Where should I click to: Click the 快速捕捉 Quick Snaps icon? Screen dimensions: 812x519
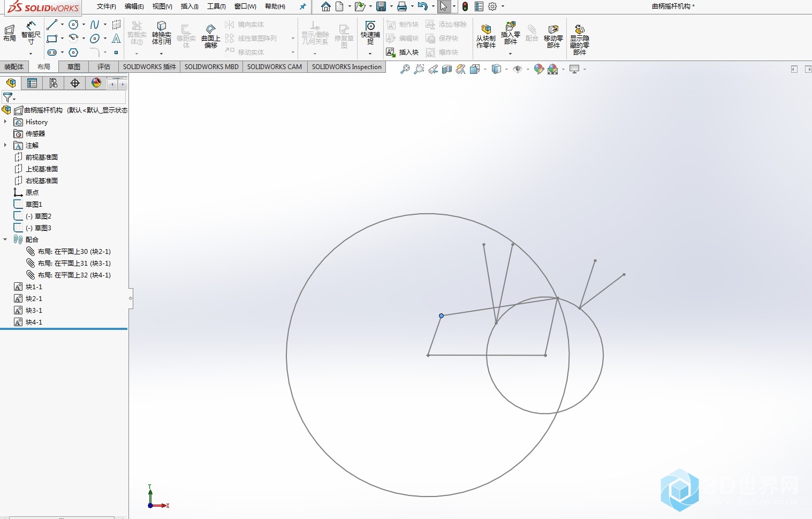pos(370,26)
